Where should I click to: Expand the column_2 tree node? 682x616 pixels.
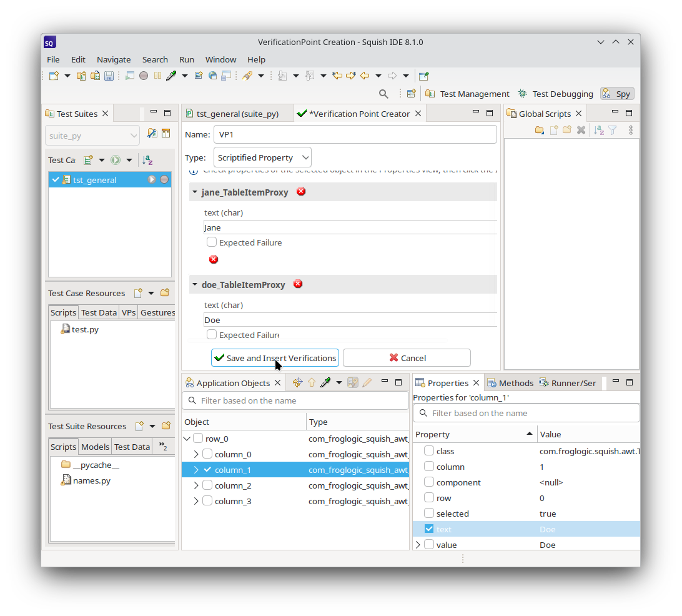coord(196,485)
